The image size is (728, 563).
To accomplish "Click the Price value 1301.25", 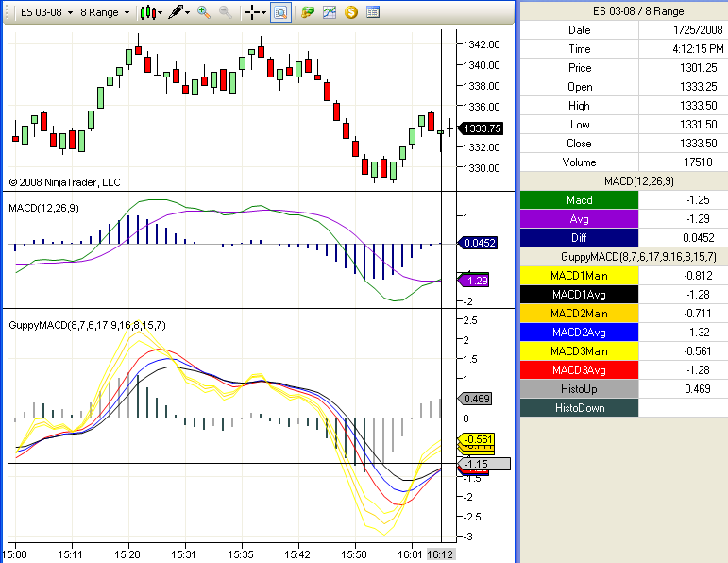I will 699,68.
